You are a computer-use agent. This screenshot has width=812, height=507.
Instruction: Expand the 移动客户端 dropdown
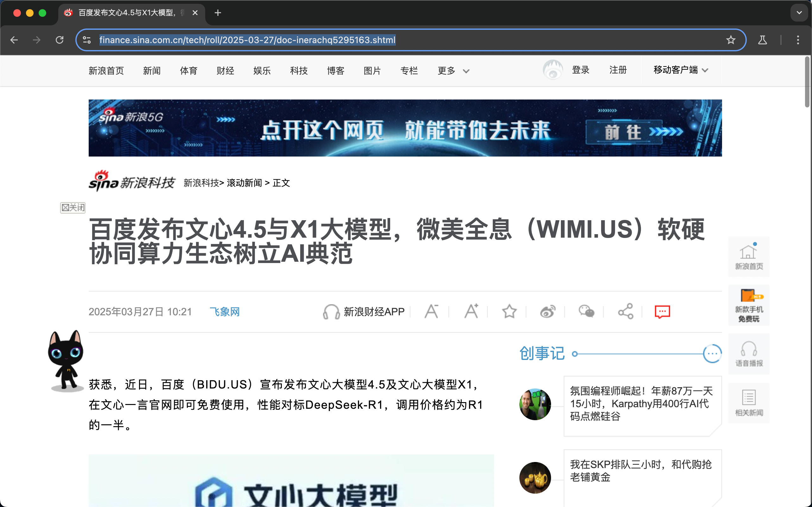coord(681,70)
